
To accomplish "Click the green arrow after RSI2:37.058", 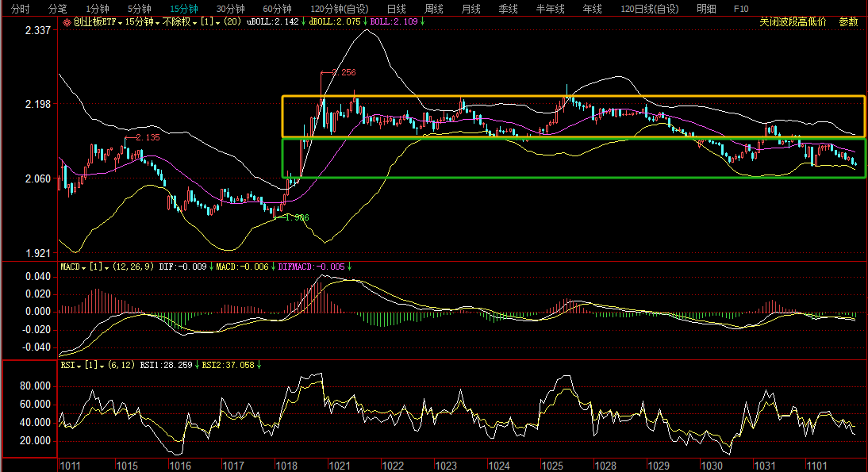I will click(x=259, y=365).
